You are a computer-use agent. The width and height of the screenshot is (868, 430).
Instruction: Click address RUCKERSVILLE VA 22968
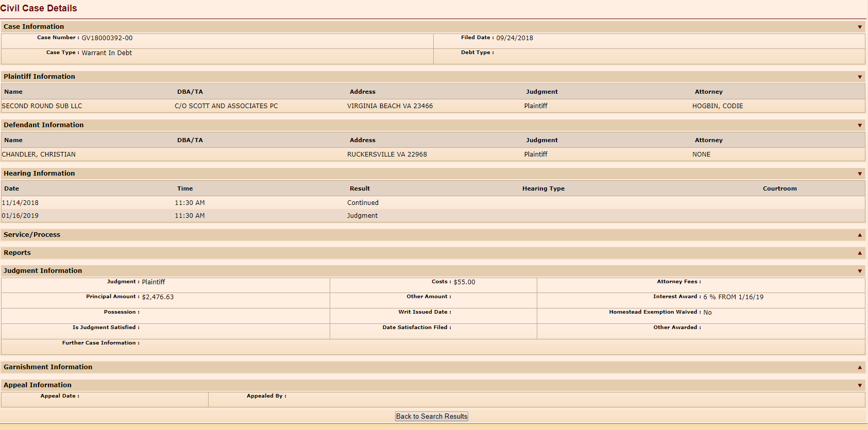coord(387,154)
